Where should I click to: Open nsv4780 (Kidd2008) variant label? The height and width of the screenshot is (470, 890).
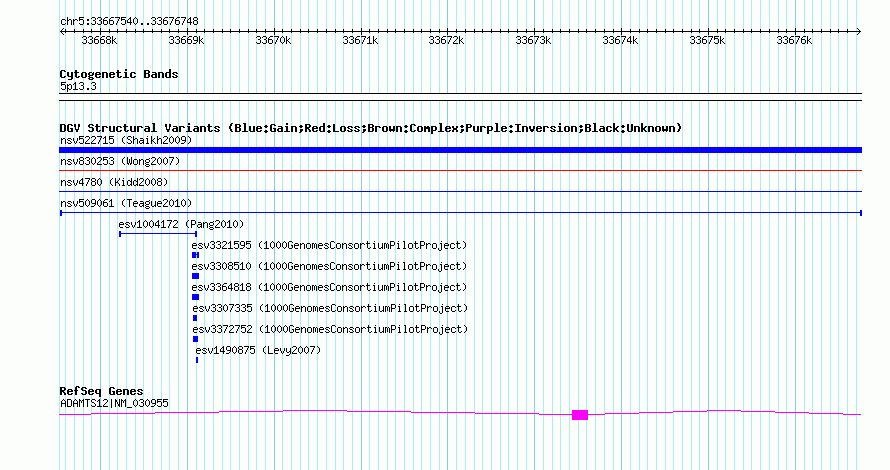tap(114, 182)
